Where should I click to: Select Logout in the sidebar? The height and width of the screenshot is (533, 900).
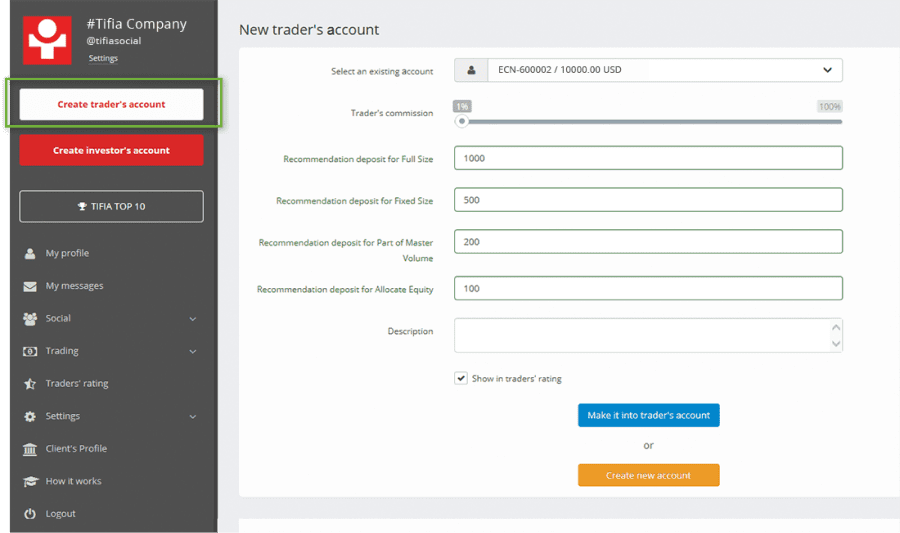[x=60, y=514]
